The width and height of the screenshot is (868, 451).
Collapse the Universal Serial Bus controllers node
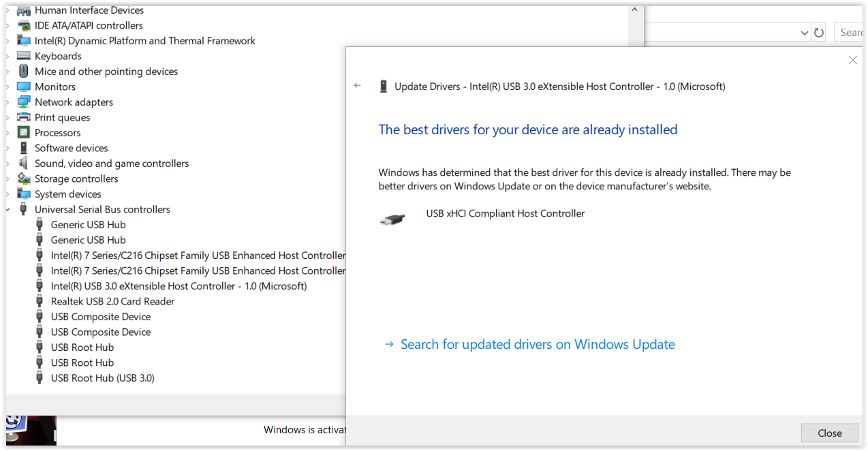[7, 209]
